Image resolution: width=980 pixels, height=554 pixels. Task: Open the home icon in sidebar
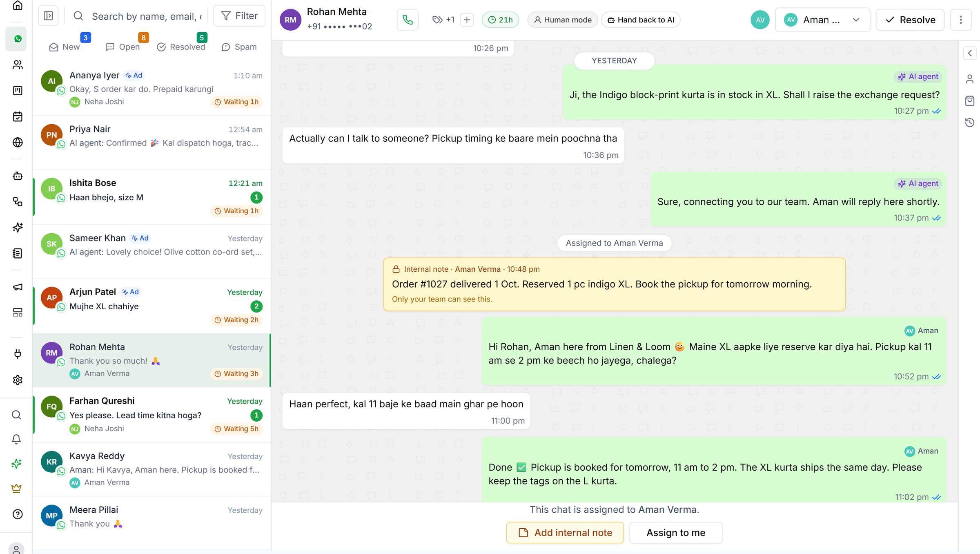pos(18,5)
